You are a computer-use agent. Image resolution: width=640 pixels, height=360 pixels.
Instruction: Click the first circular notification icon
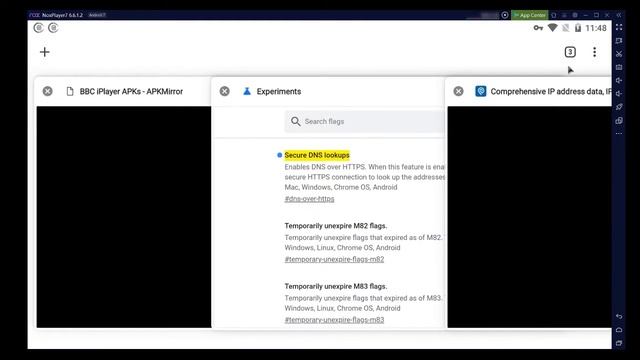click(x=38, y=28)
